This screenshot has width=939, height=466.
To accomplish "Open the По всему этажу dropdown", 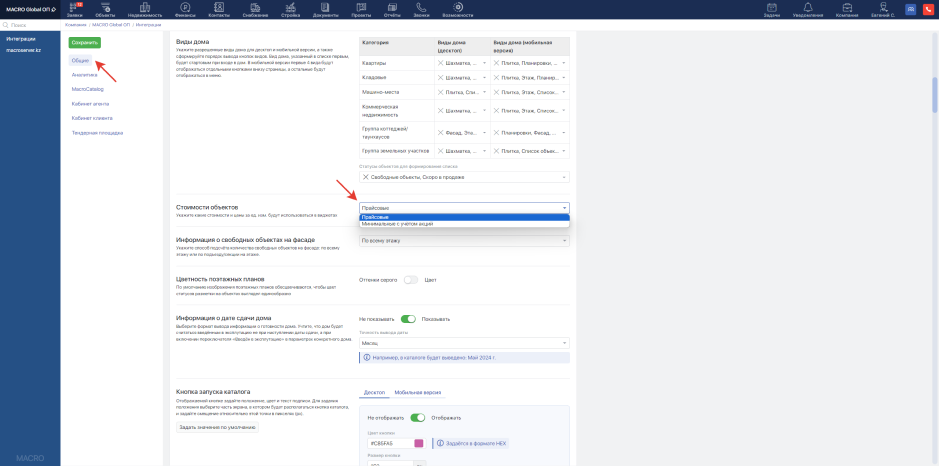I will tap(464, 241).
